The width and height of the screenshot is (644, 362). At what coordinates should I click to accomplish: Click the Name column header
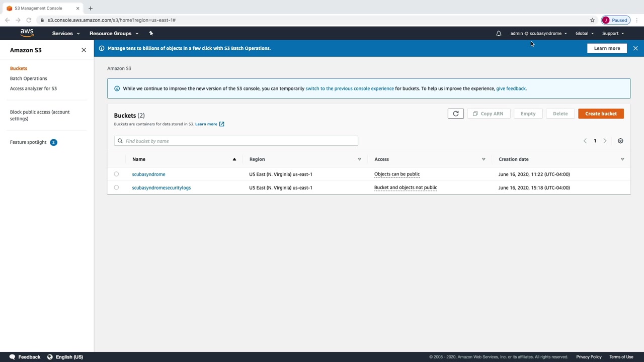(139, 159)
